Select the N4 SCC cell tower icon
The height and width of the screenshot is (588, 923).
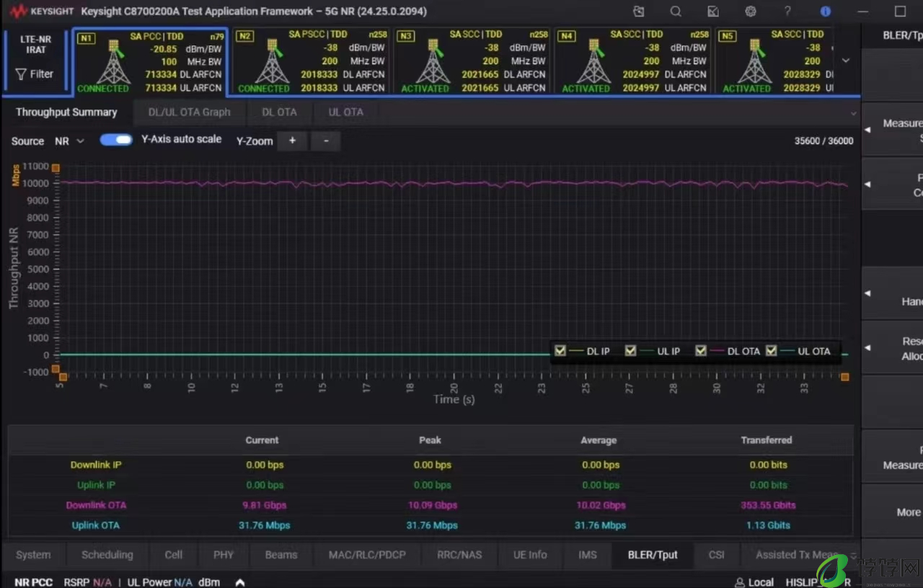point(594,63)
